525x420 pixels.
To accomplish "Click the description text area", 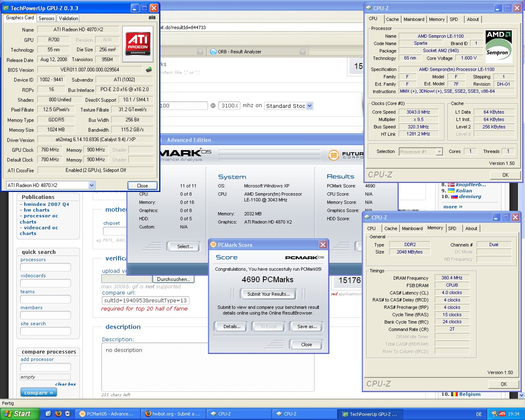I will (x=208, y=367).
